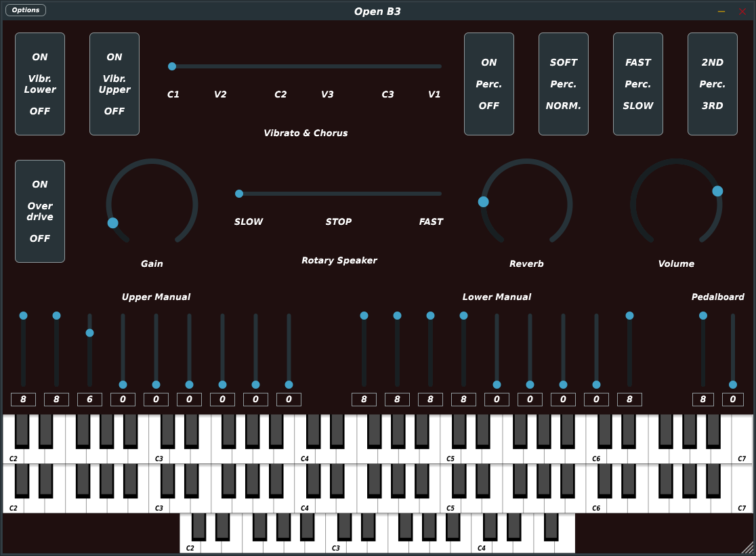
Task: Click the Rotary Speaker speed slider handle
Action: (239, 194)
